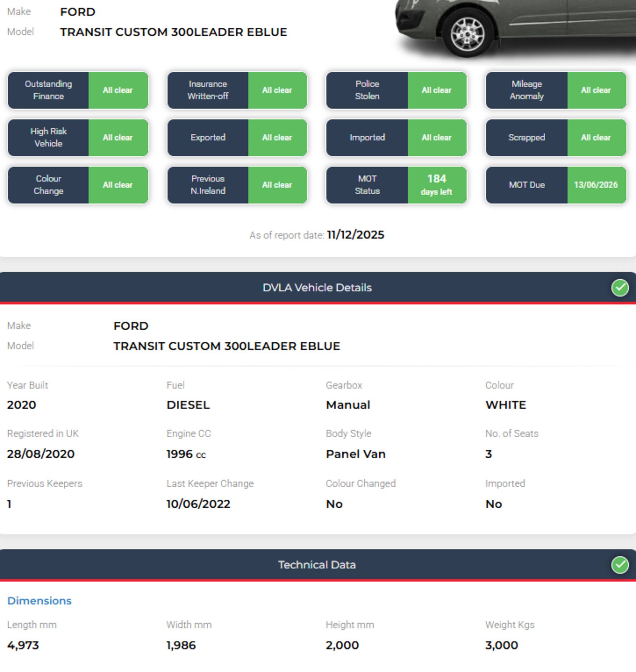
Task: Click the report date 11/12/2025 link
Action: (355, 235)
